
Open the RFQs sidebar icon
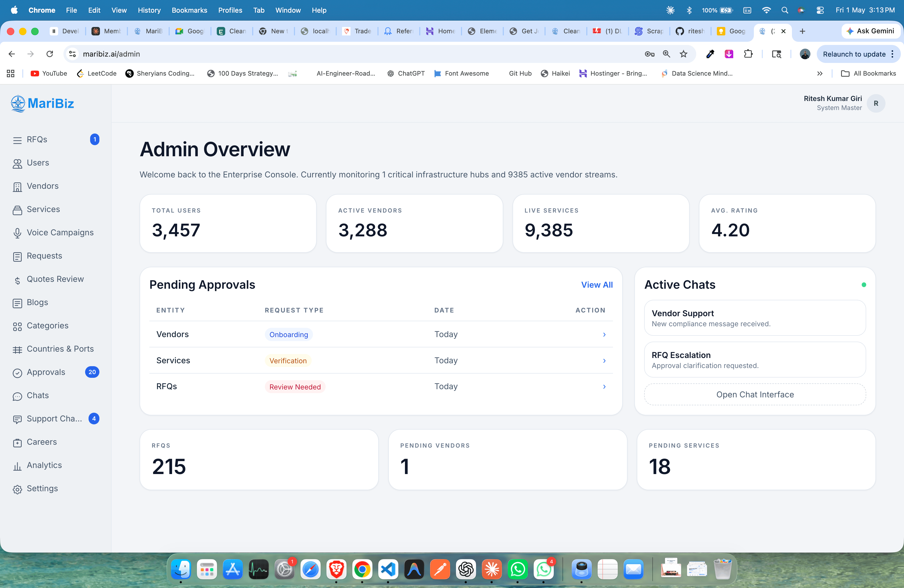(x=17, y=140)
